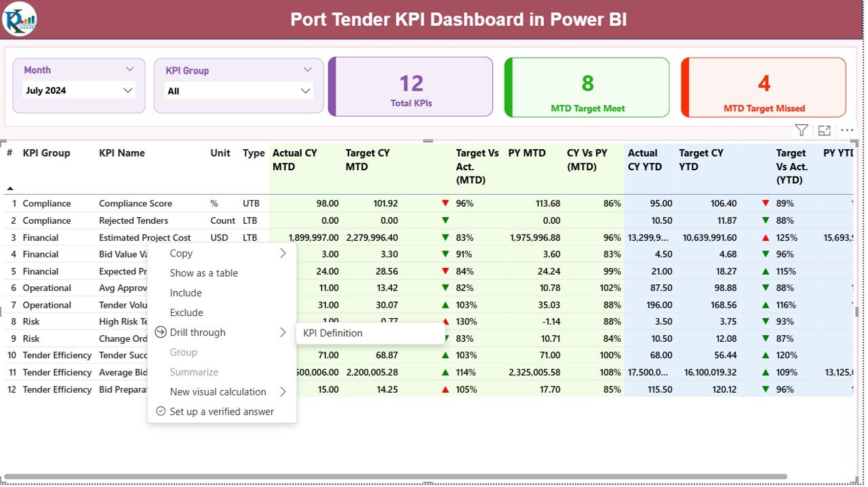Click the red triangle on Bid Preparation row
Viewport: 868px width, 487px height.
tap(446, 389)
